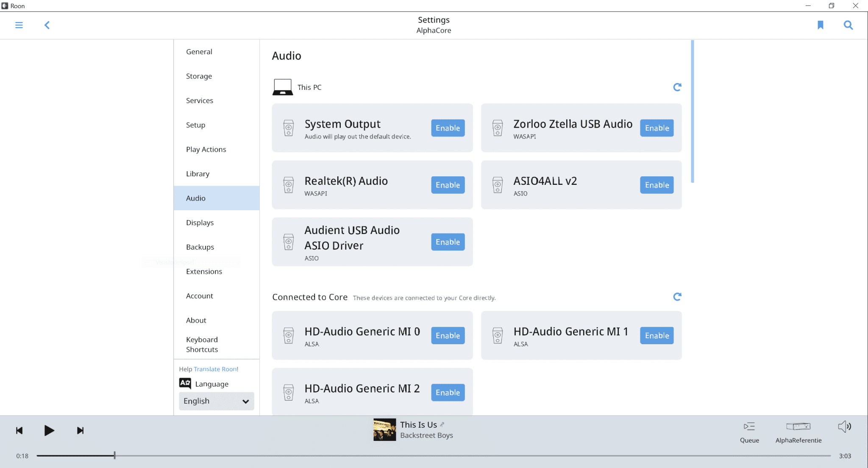
Task: Open the Keyboard Shortcuts section
Action: point(217,345)
